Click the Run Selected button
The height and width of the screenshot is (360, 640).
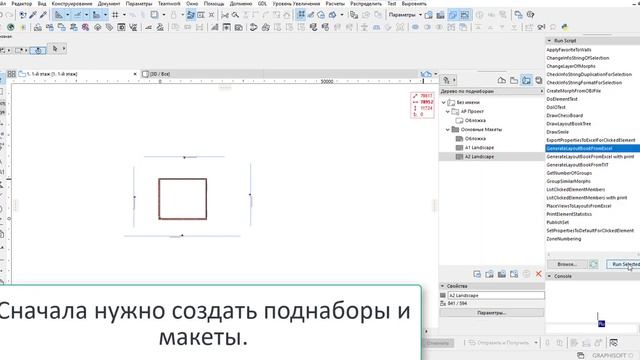(623, 264)
